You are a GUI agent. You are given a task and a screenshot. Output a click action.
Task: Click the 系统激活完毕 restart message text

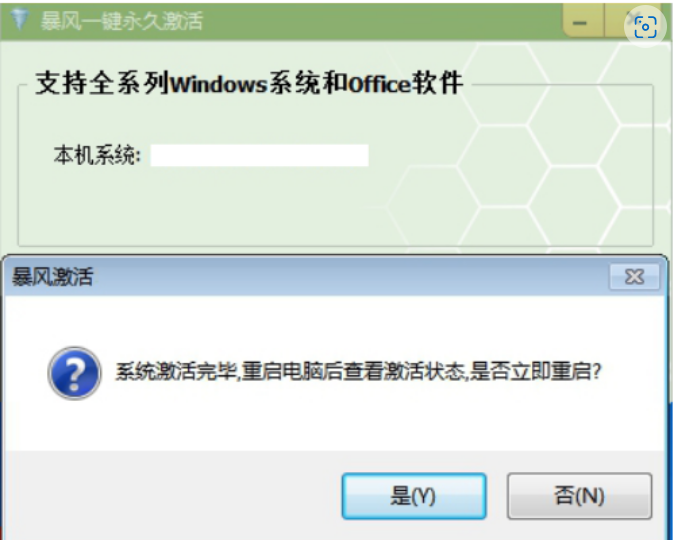coord(358,371)
